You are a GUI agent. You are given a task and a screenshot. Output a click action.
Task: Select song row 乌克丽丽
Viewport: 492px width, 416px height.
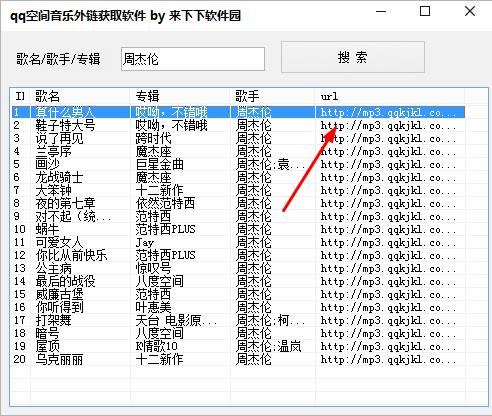pyautogui.click(x=238, y=360)
